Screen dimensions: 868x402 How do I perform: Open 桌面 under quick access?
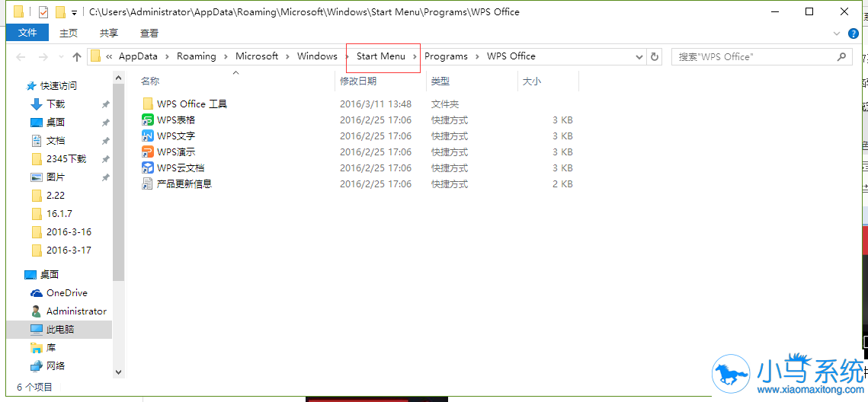pos(56,123)
